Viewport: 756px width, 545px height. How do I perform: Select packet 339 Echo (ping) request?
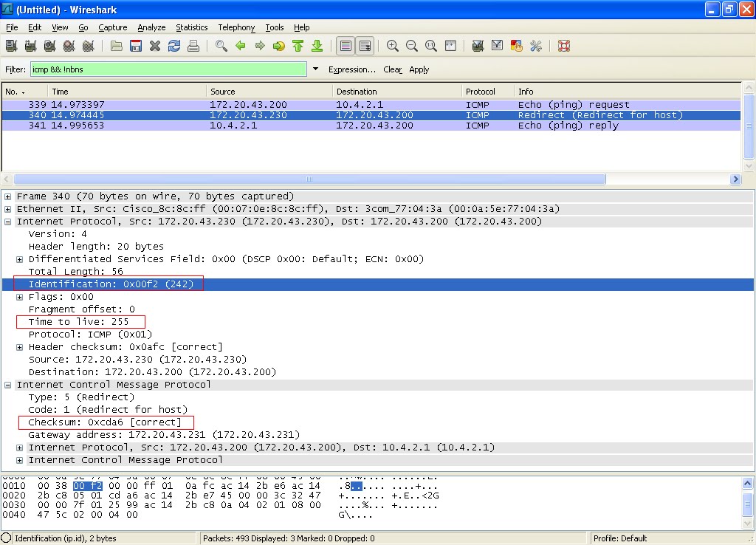[x=371, y=105]
